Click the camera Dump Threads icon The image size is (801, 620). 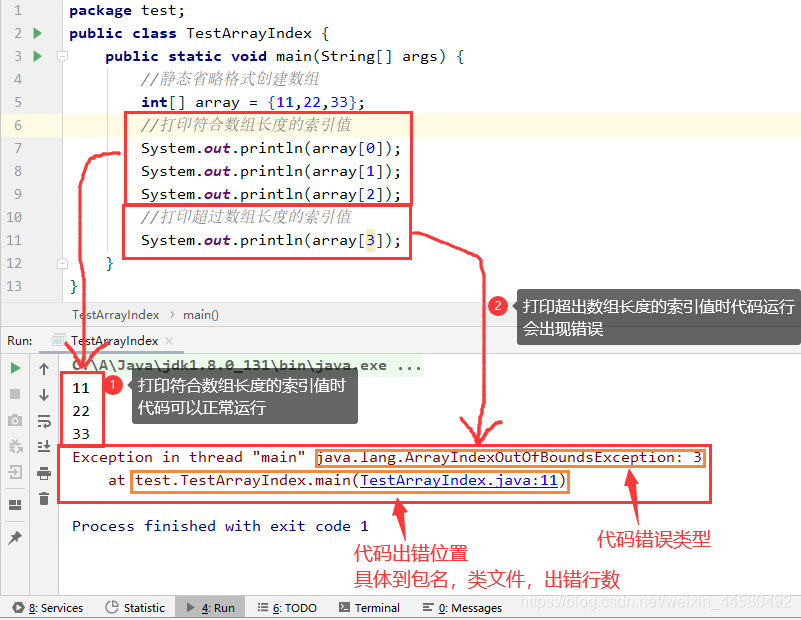15,420
